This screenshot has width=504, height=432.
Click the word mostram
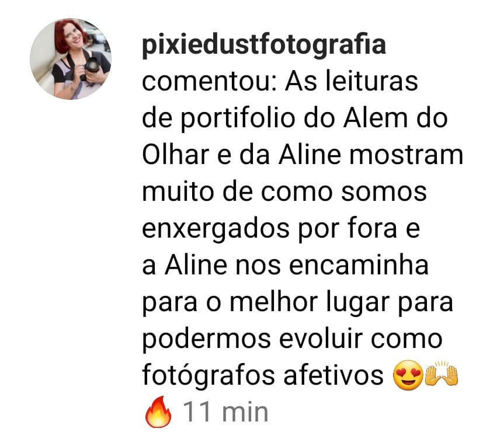click(x=406, y=155)
